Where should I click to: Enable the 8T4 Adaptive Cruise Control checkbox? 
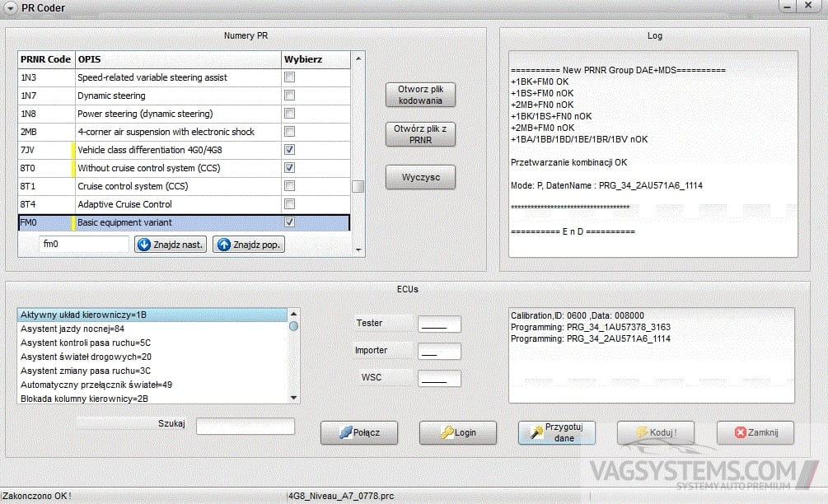[x=289, y=204]
